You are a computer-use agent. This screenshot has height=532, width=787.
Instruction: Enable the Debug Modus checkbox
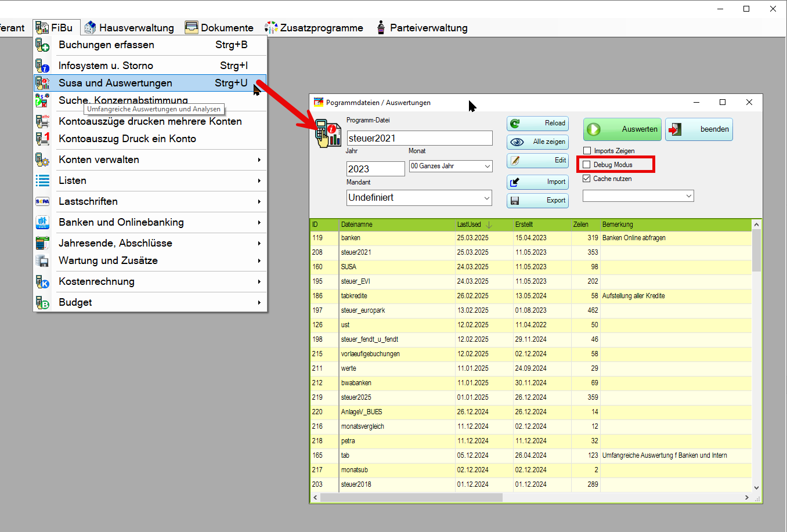[586, 165]
